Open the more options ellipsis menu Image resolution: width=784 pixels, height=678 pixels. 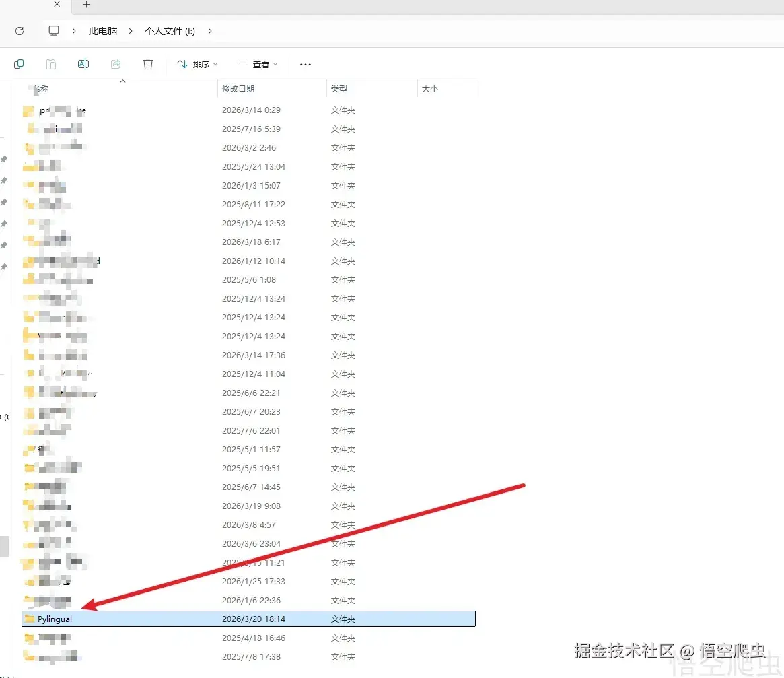pos(306,64)
